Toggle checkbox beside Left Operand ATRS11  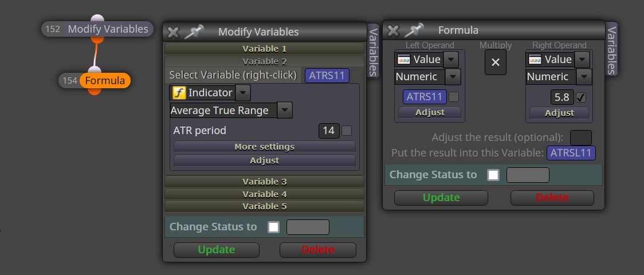click(454, 97)
